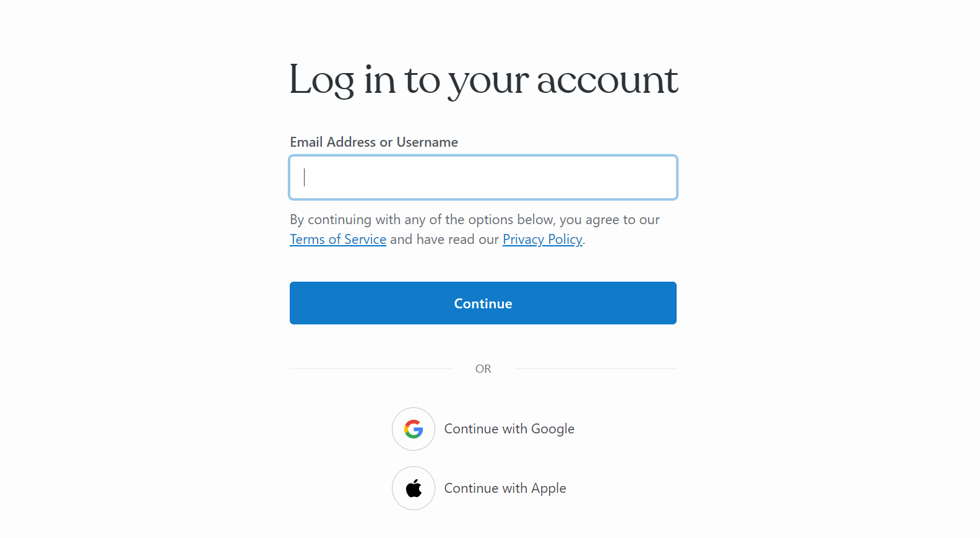Click the divider line right of OR
The height and width of the screenshot is (538, 980).
point(596,369)
